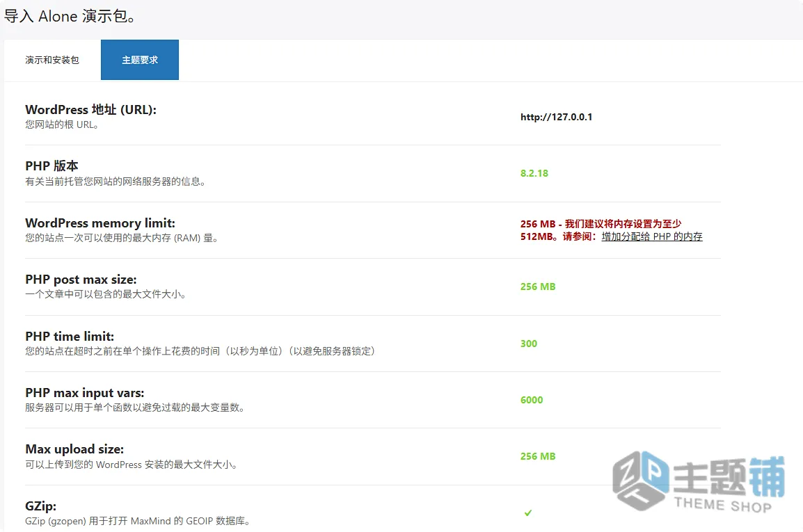This screenshot has width=803, height=532.
Task: Click the 有关当前托管您网站 description text
Action: click(x=116, y=182)
